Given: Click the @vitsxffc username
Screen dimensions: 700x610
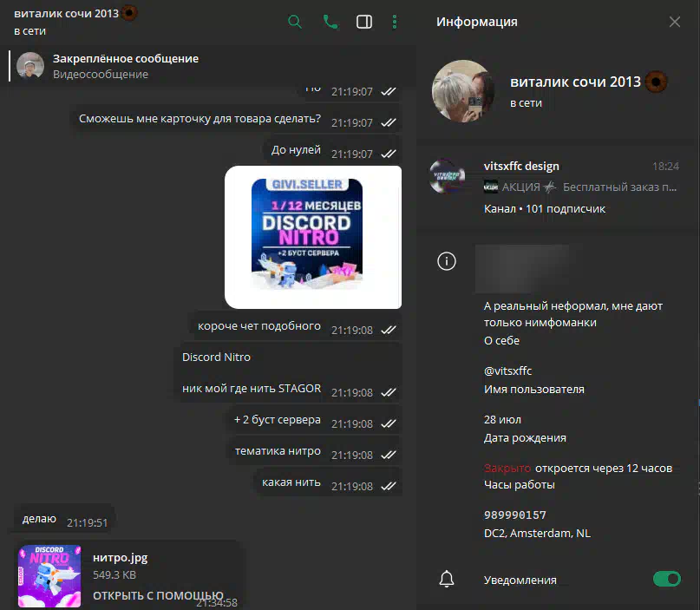Looking at the screenshot, I should coord(507,371).
